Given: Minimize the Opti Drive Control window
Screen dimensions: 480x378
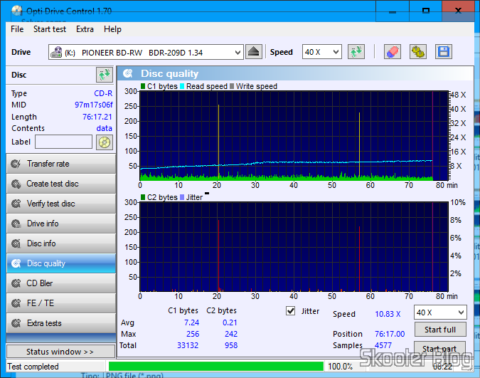Looking at the screenshot, I should coord(393,11).
